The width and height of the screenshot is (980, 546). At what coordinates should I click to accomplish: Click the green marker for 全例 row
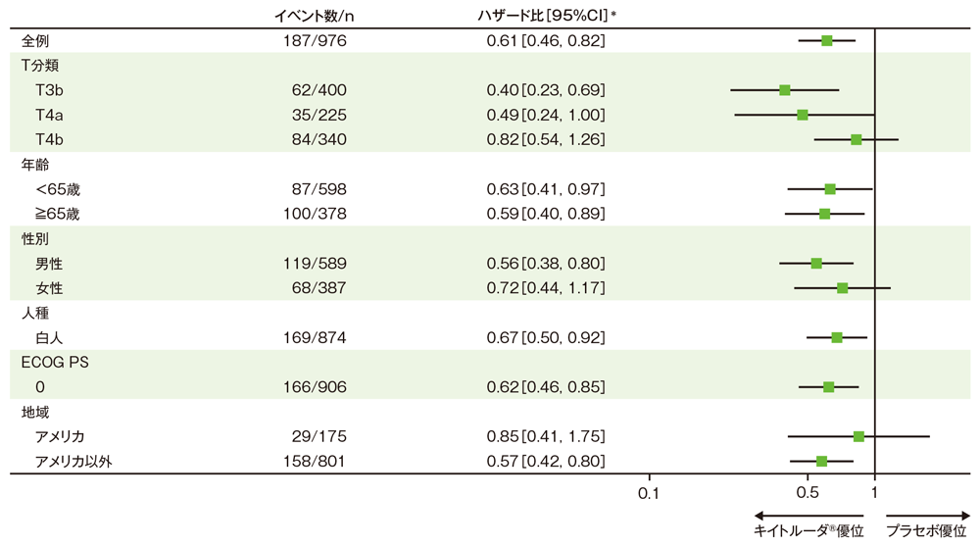(x=827, y=41)
